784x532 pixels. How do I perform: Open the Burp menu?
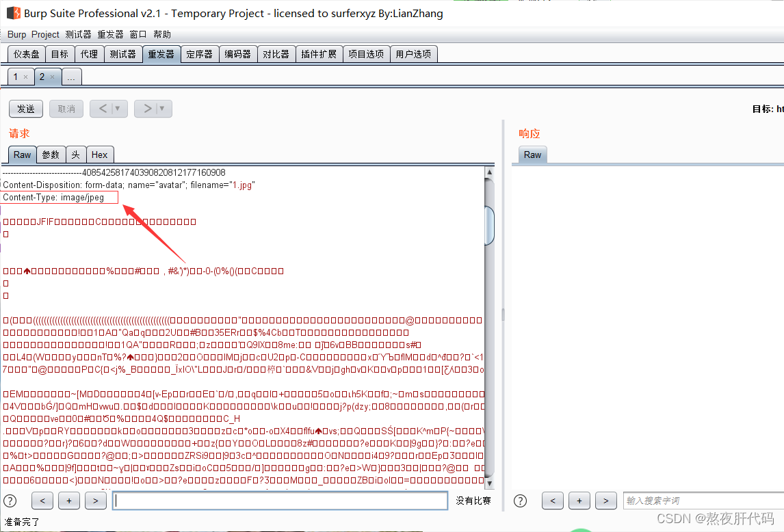[16, 34]
